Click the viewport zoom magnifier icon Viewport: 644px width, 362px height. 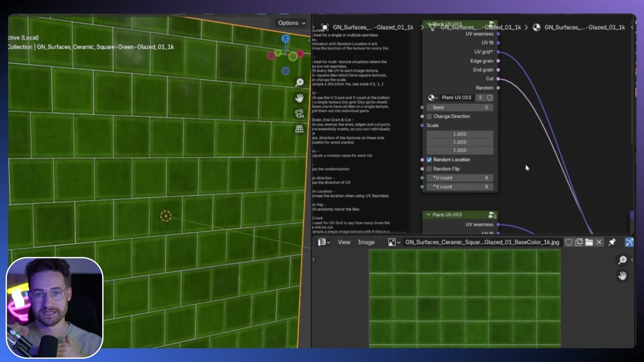299,82
